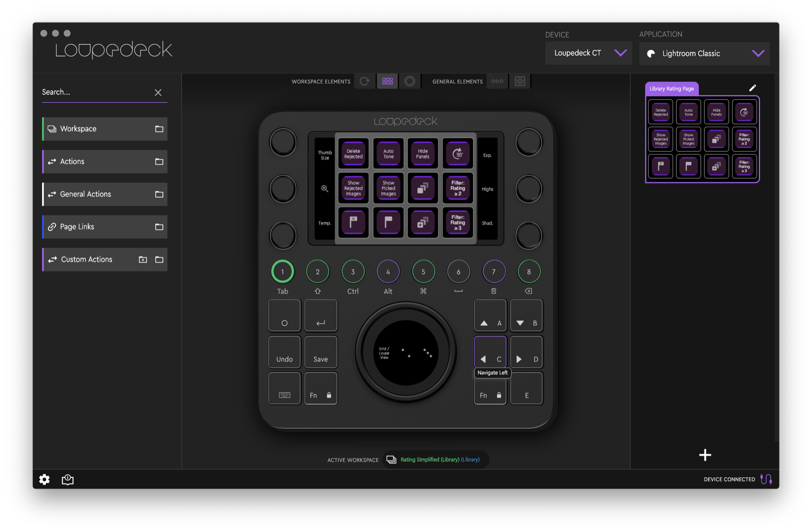The height and width of the screenshot is (532, 812).
Task: Click the pencil edit icon for page
Action: [752, 88]
